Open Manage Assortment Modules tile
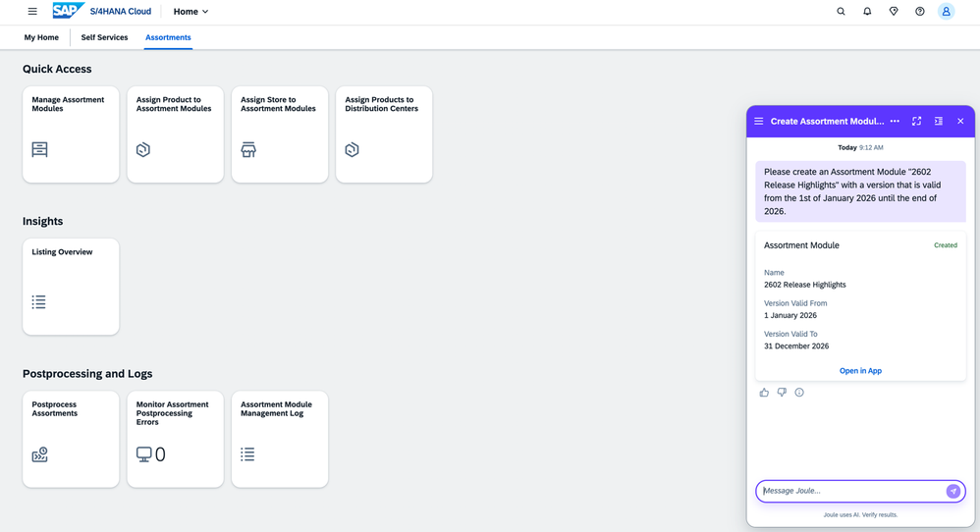 pyautogui.click(x=71, y=134)
